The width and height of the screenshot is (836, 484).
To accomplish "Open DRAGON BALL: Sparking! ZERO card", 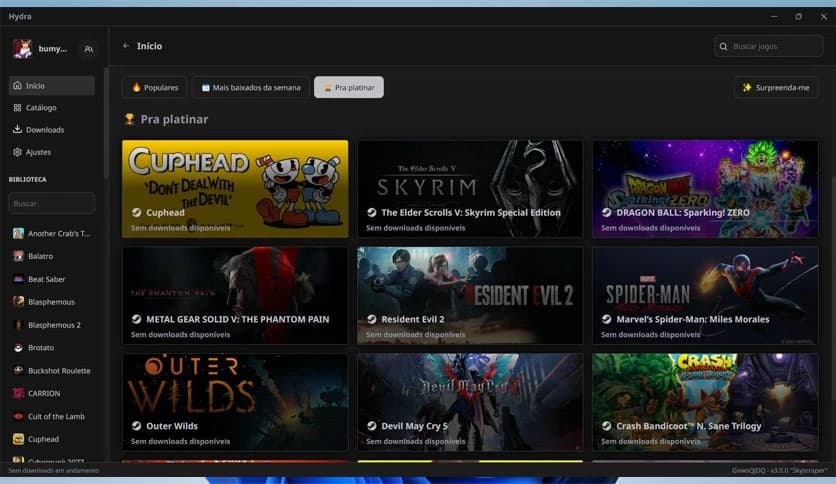I will [x=705, y=189].
